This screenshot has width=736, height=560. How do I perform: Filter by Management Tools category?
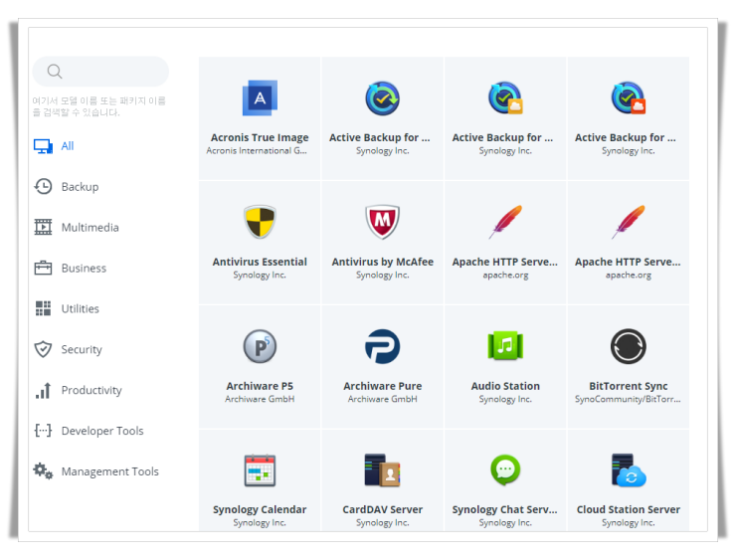click(x=109, y=471)
